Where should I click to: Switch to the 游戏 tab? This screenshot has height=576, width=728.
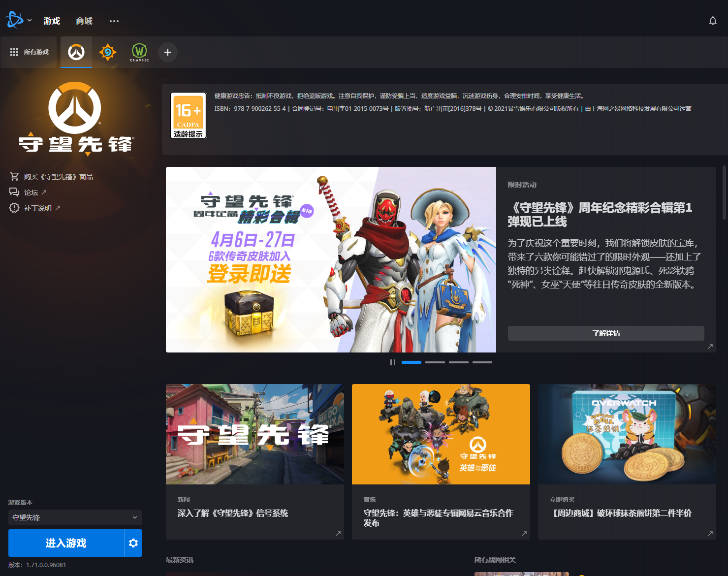(52, 21)
